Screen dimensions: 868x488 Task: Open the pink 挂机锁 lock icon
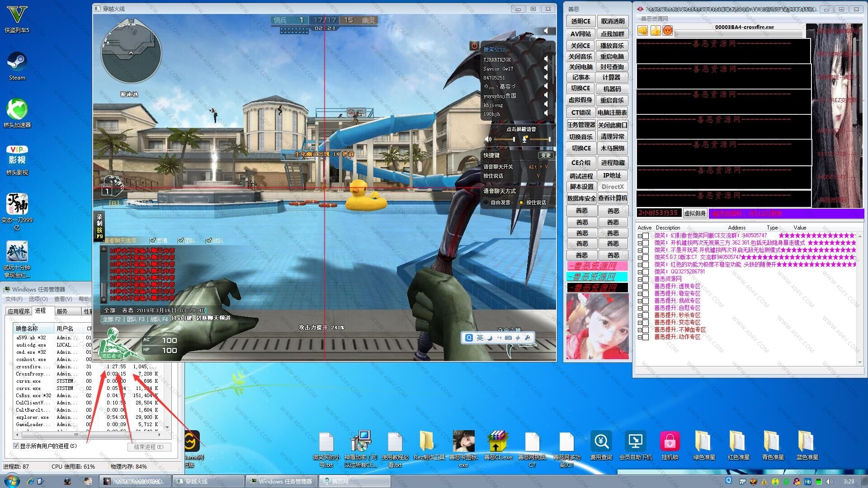click(x=670, y=442)
